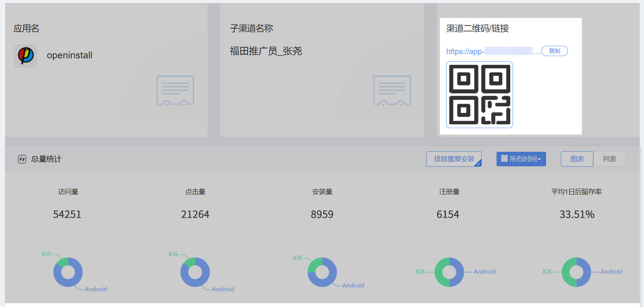Click the iOS label on 安装量 chart

coord(297,258)
